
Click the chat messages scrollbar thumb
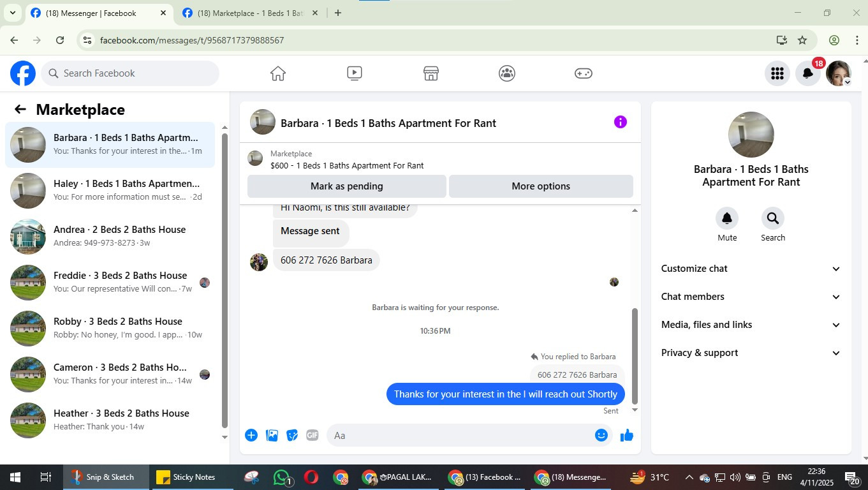click(x=635, y=356)
